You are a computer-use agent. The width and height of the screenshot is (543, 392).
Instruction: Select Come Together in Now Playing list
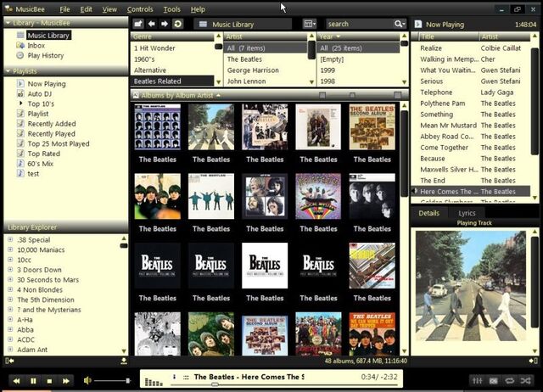coord(444,148)
